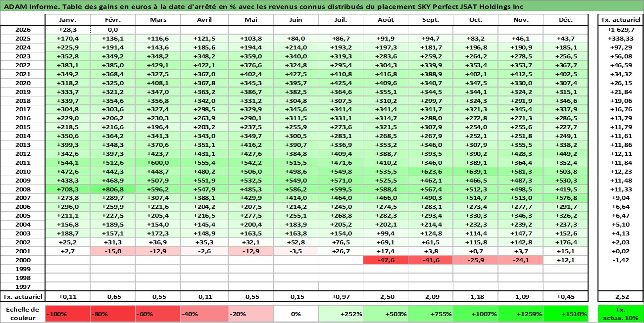Click the 'Nov.' column header
Viewport: 644px width, 323px height.
tap(520, 20)
